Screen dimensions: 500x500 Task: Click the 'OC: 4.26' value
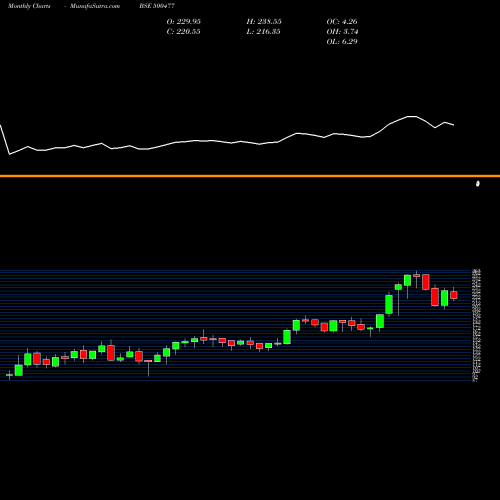tap(342, 22)
